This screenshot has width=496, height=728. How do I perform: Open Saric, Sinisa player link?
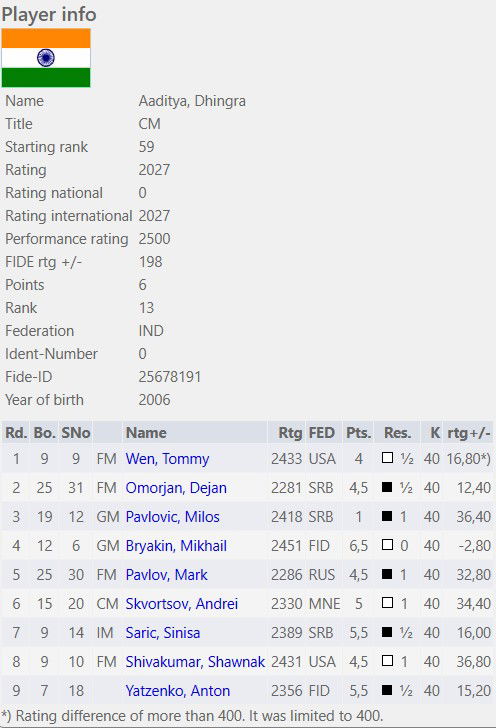click(163, 633)
